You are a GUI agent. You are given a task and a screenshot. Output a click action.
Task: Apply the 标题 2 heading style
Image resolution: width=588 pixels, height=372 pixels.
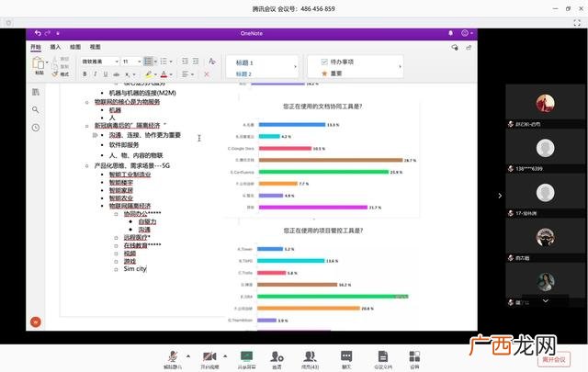pos(243,73)
